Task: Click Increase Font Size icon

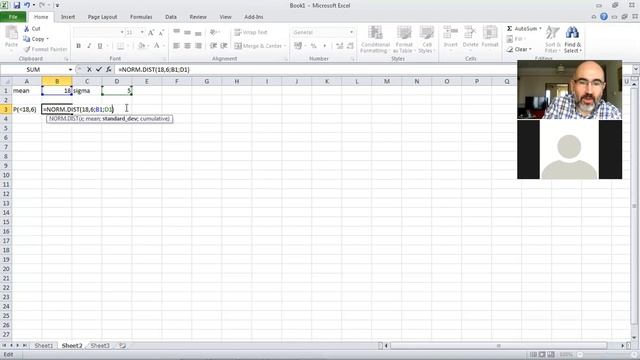Action: pos(151,32)
